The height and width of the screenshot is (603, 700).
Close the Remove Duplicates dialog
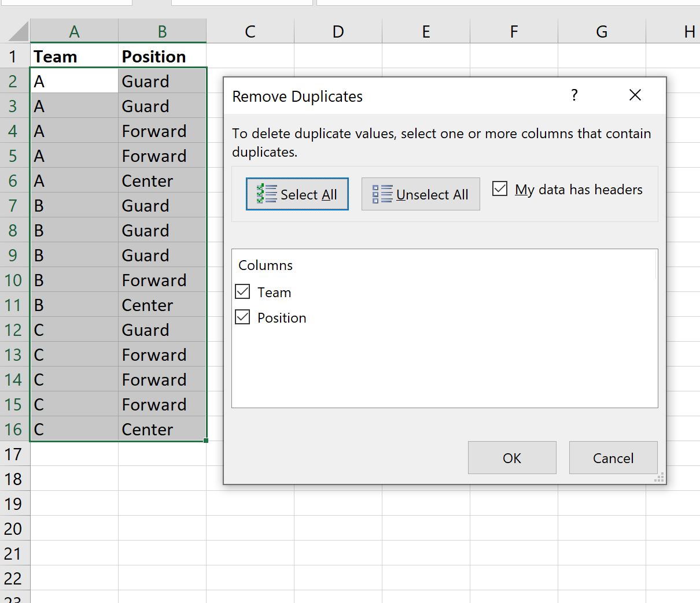coord(635,95)
